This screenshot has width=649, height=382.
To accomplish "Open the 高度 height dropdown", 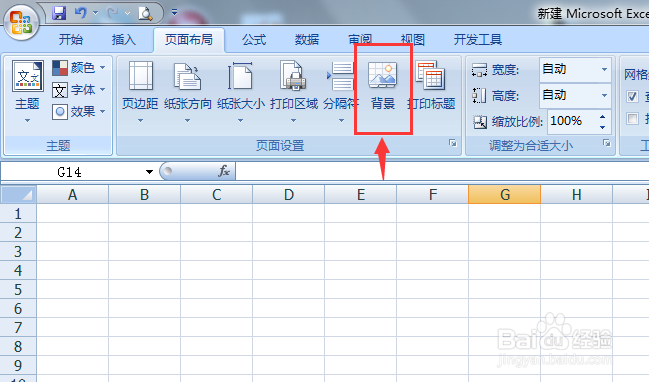I will pyautogui.click(x=604, y=95).
